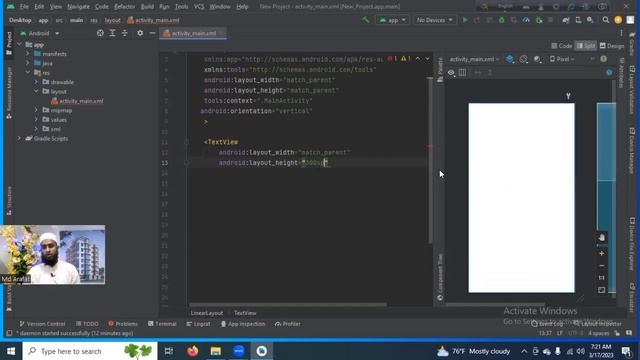Click the editor horizontal scrollbar
The image size is (640, 360).
[x=288, y=304]
